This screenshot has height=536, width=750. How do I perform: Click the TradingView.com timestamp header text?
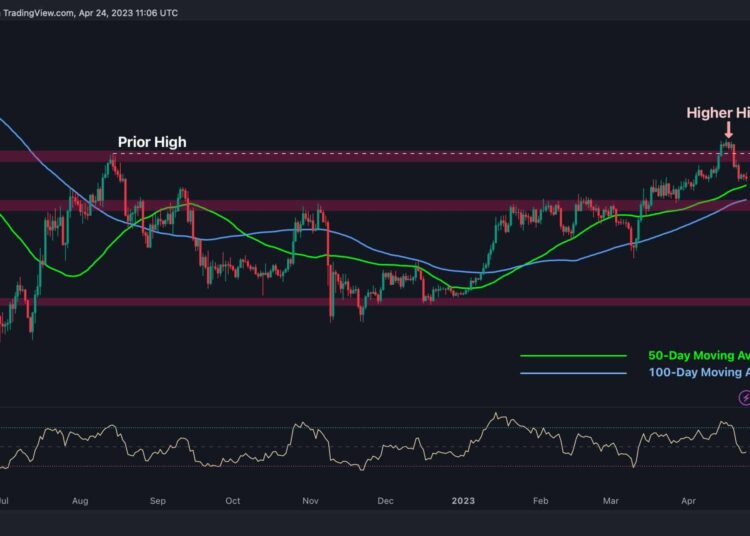click(89, 13)
